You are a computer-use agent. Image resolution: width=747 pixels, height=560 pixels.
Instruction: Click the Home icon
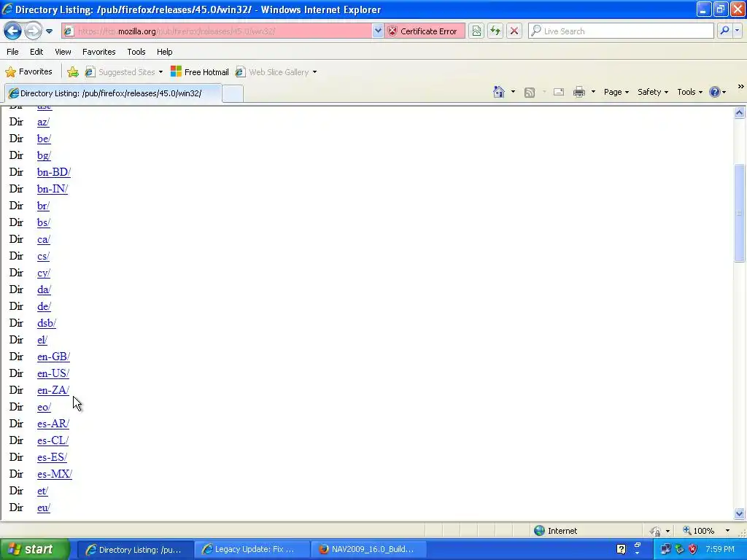tap(499, 92)
